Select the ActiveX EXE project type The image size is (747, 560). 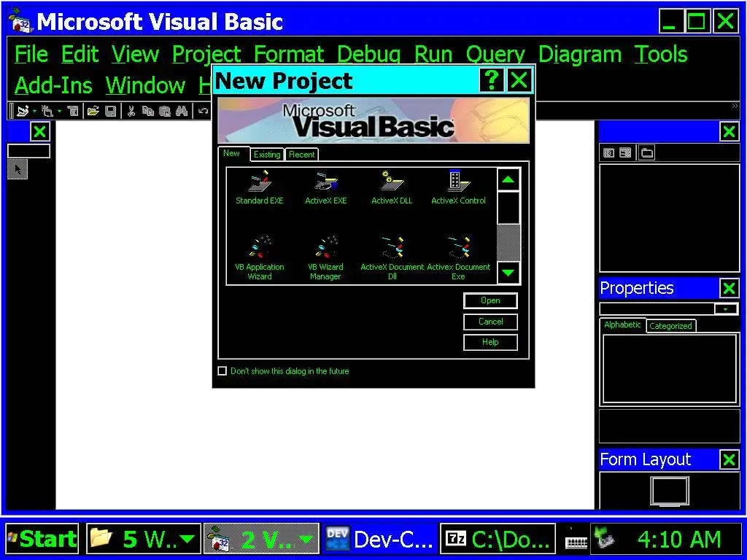(x=326, y=188)
